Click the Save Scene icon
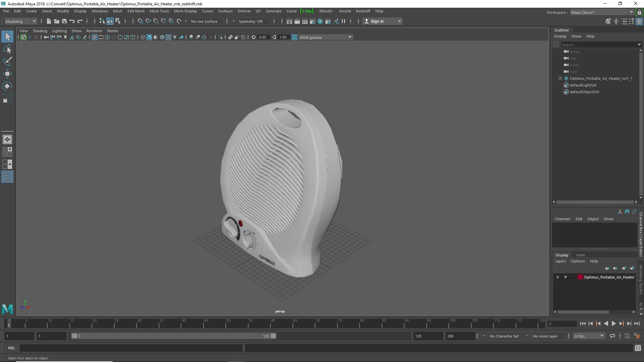This screenshot has height=362, width=644. [64, 21]
